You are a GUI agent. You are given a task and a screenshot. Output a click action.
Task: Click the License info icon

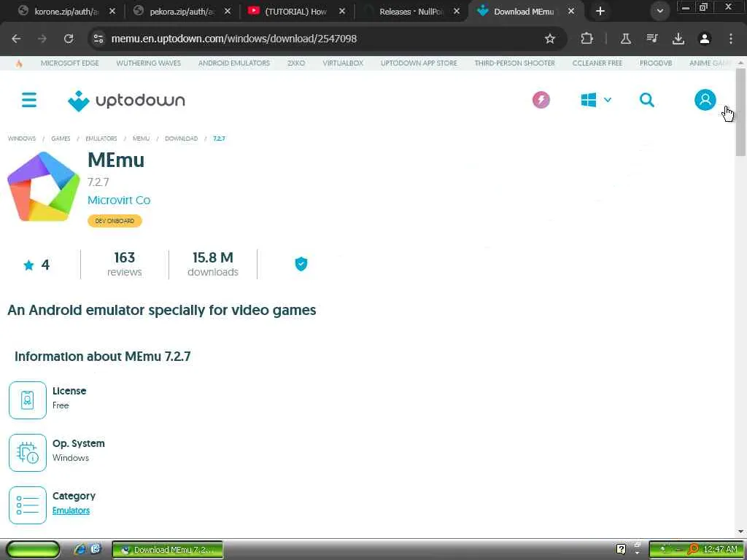[28, 400]
